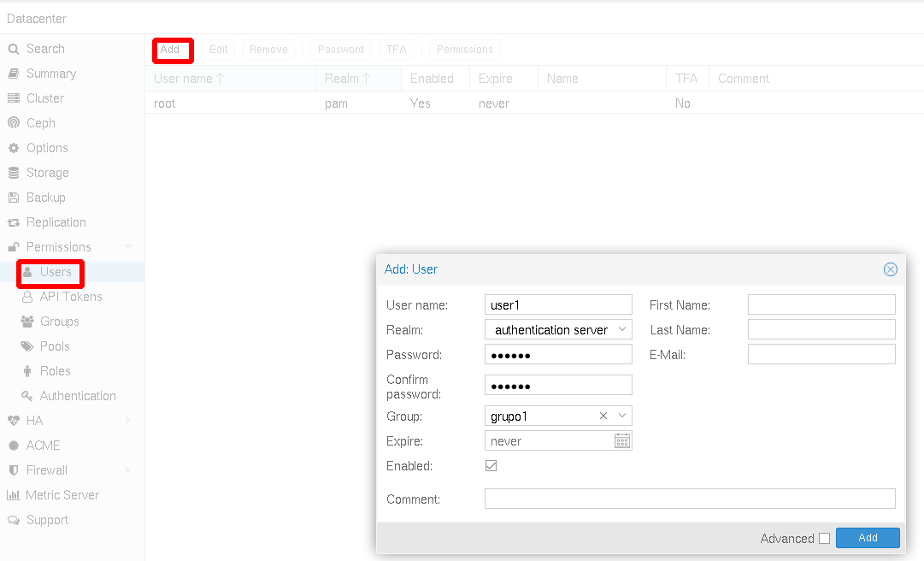924x561 pixels.
Task: Open the Storage database icon
Action: (x=14, y=173)
